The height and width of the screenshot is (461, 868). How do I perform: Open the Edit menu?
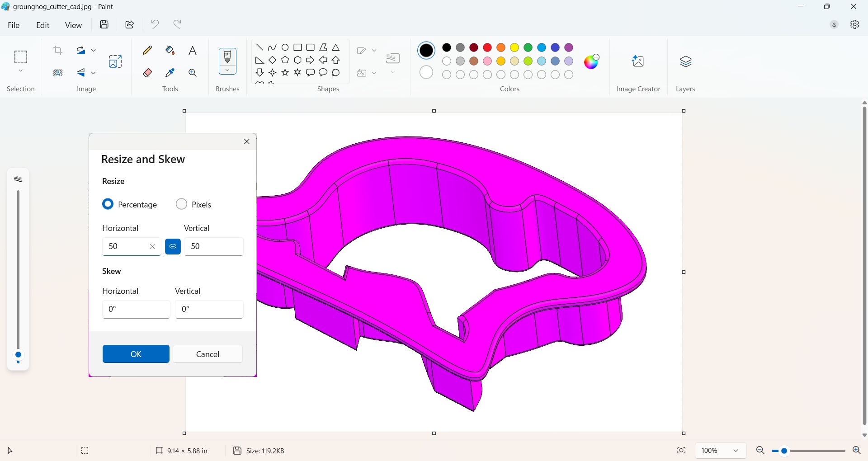point(43,25)
